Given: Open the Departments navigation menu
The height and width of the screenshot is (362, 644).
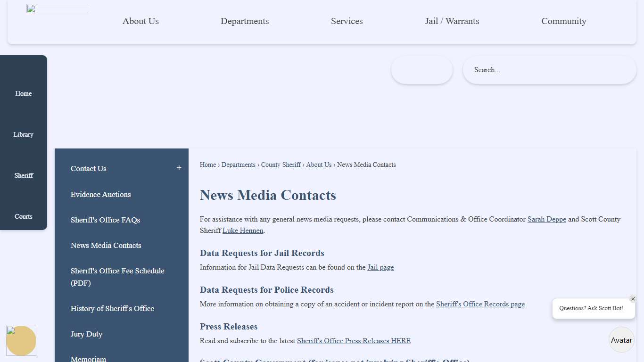Looking at the screenshot, I should coord(245,21).
